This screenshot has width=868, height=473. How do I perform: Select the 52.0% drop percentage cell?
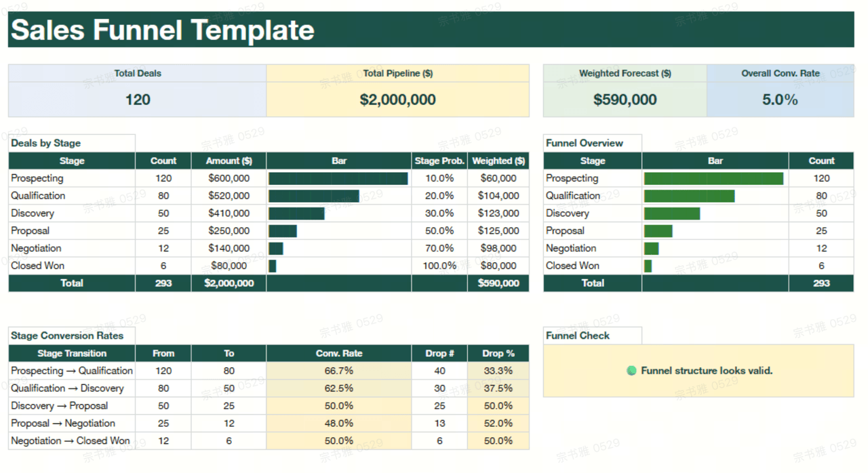coord(498,424)
